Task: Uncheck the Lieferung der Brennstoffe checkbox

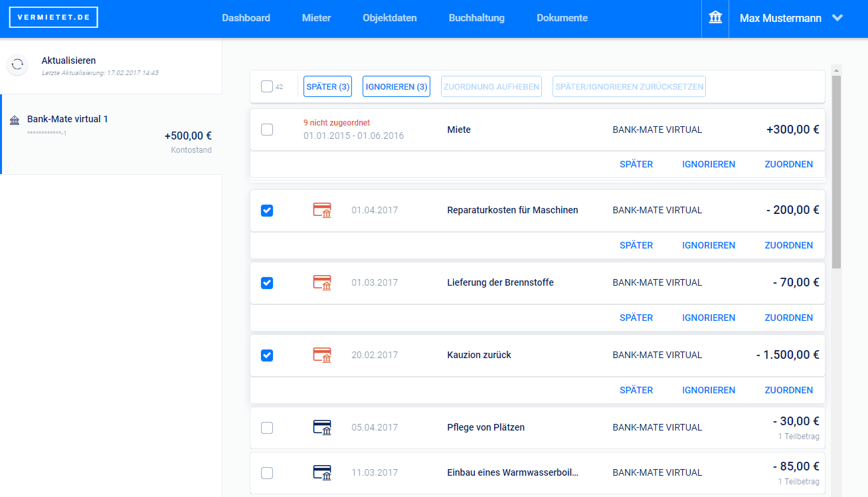Action: [267, 283]
